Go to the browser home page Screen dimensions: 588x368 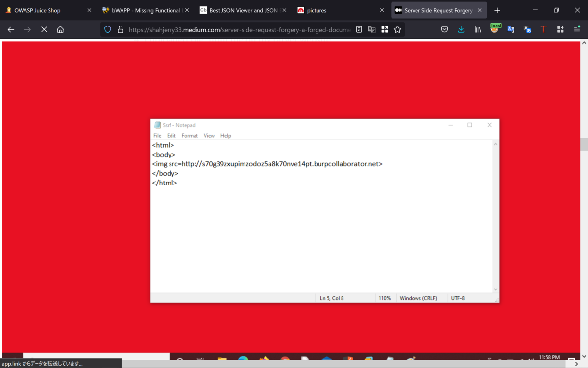coord(60,30)
